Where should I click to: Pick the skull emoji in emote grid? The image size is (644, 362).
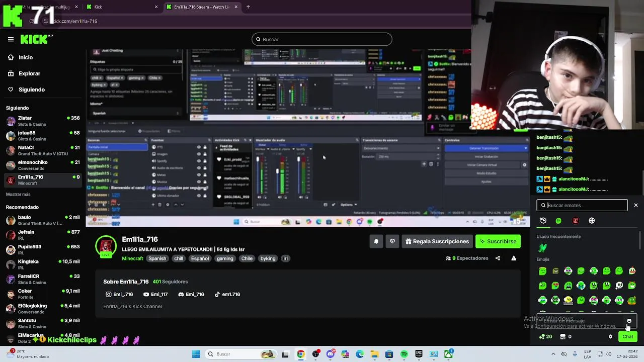(x=619, y=285)
